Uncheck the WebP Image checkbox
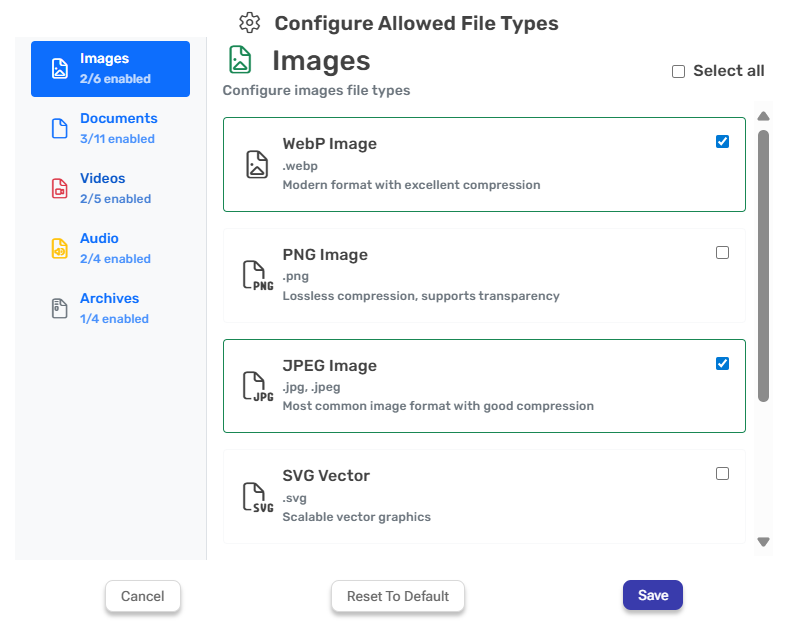Viewport: 793px width, 623px height. point(723,142)
